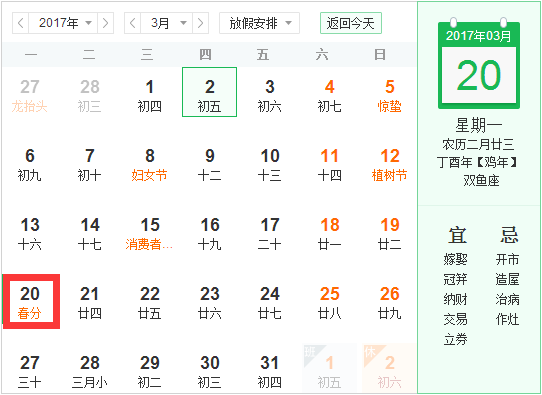Click the 返回今天 button
This screenshot has width=542, height=395.
point(351,23)
